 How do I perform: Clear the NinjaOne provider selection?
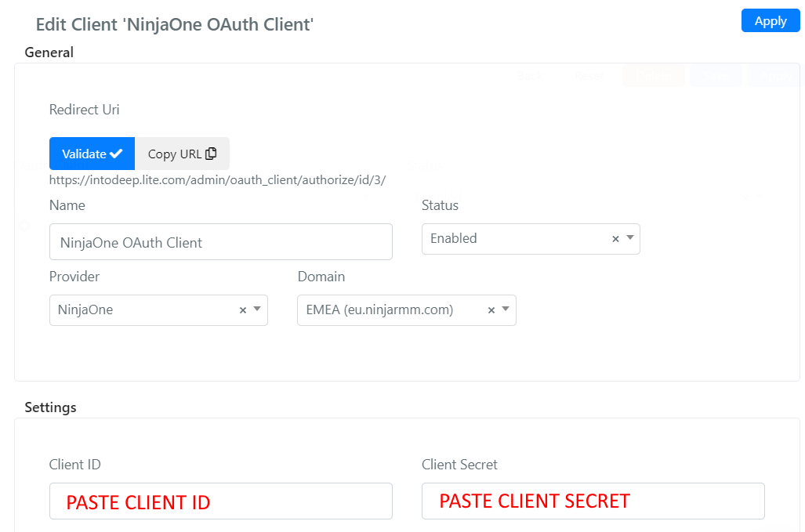[243, 309]
